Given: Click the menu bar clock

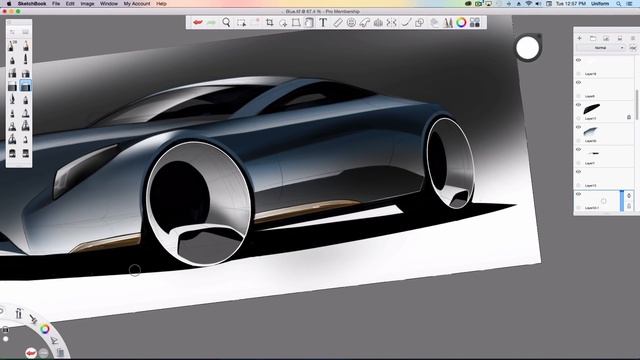Looking at the screenshot, I should pos(571,4).
